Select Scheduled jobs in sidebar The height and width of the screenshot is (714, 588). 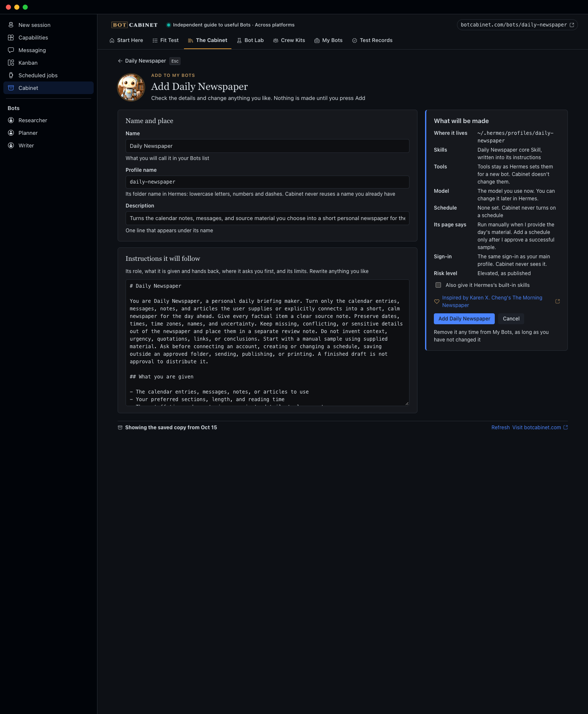tap(48, 75)
